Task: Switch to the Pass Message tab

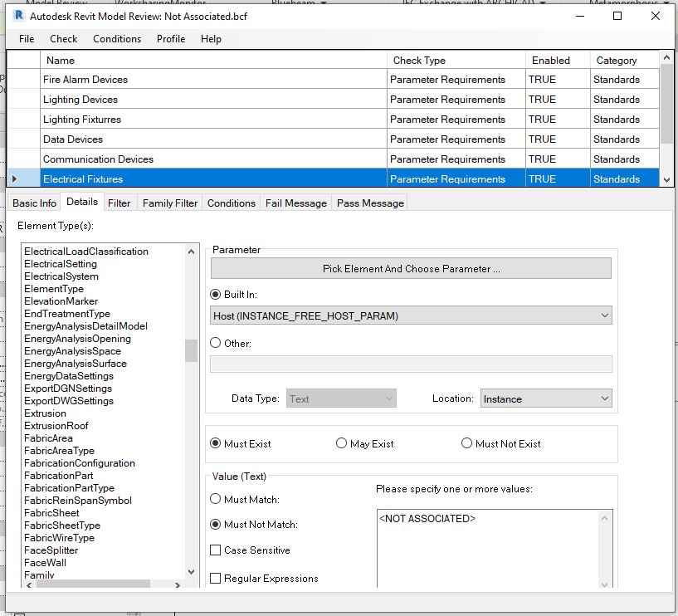Action: [x=371, y=203]
